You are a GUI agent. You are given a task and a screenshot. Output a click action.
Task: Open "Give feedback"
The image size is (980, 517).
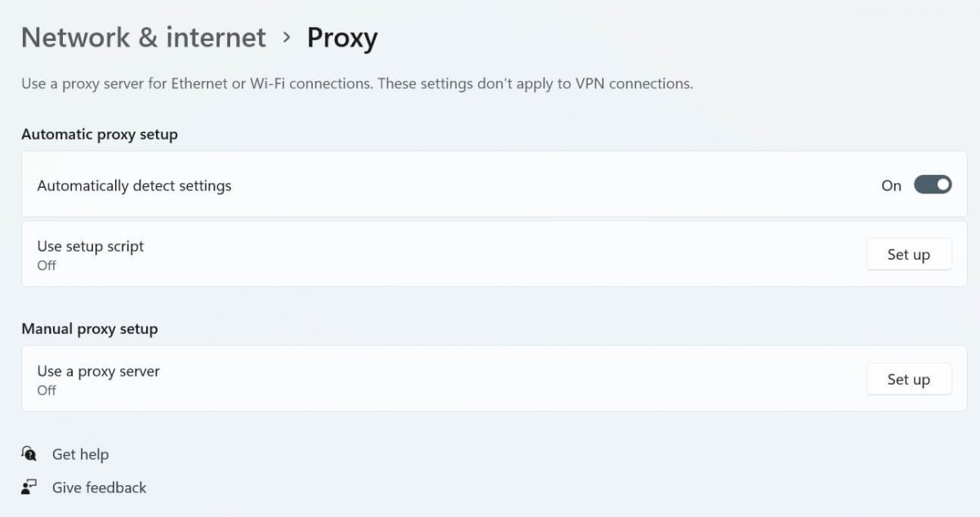coord(98,488)
